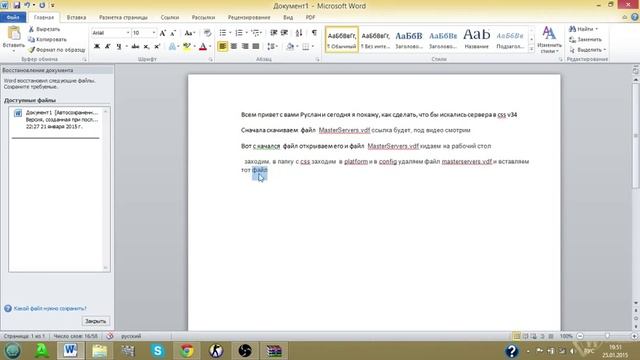
Task: Apply the Название style
Action: (x=476, y=39)
